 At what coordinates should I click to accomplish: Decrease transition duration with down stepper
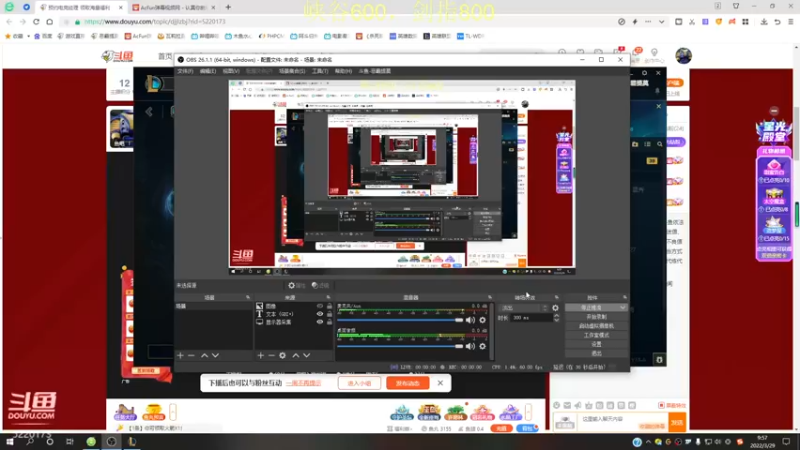pyautogui.click(x=556, y=320)
